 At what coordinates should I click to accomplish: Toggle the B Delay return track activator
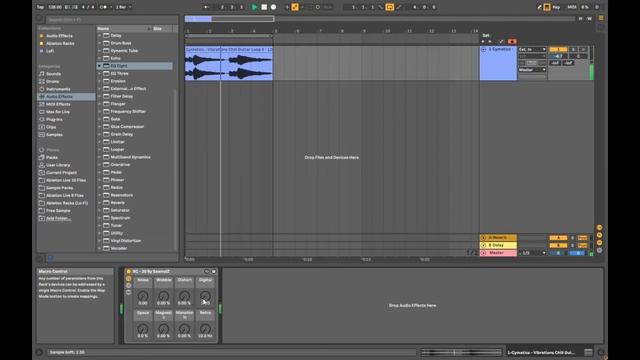[x=558, y=245]
